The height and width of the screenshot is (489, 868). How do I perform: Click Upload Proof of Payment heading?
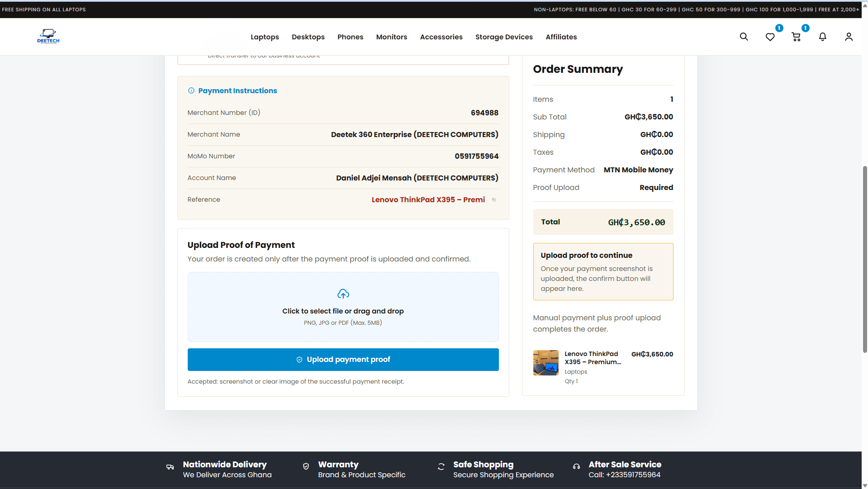tap(241, 245)
